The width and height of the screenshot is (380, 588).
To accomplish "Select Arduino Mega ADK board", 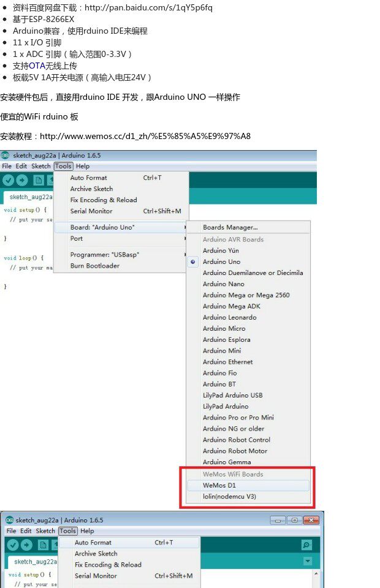I will (x=248, y=306).
